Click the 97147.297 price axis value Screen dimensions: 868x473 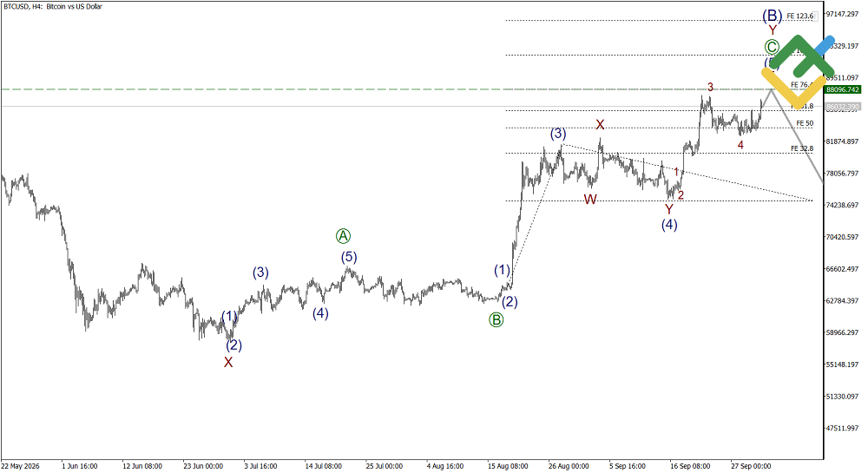coord(843,14)
